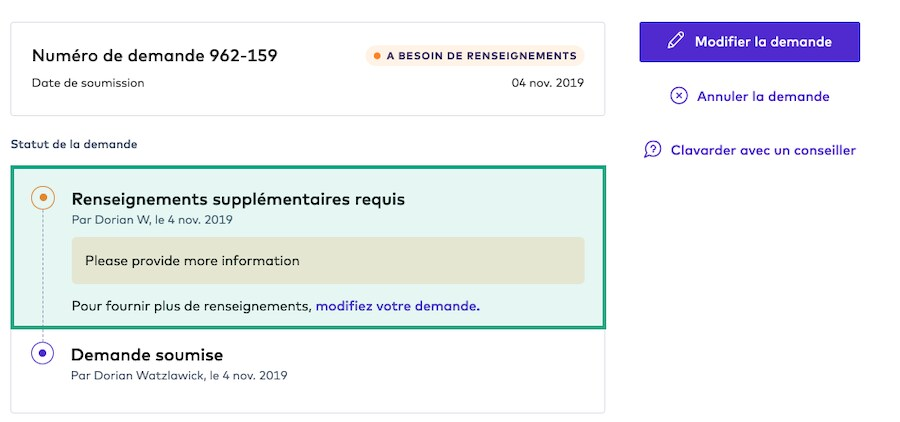This screenshot has width=900, height=422.
Task: Click the 04 nov. 2019 submission date
Action: pyautogui.click(x=547, y=83)
